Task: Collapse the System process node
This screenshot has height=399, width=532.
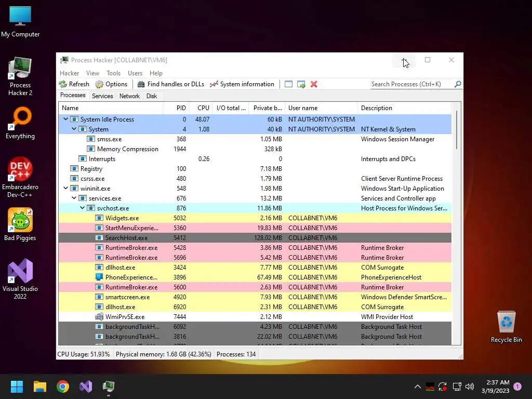Action: 74,129
